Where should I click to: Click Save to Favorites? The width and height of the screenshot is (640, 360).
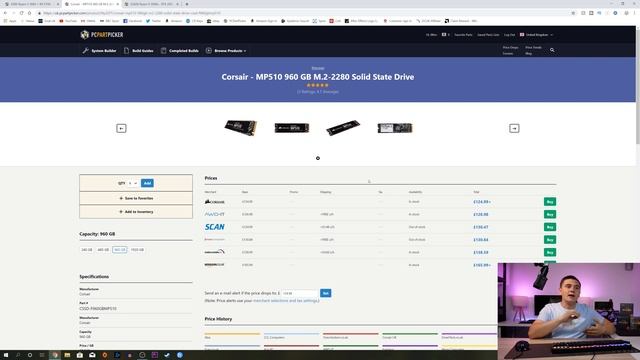tap(136, 198)
